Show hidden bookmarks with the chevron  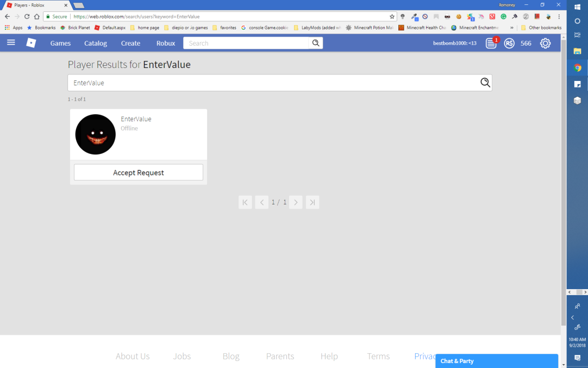point(511,27)
